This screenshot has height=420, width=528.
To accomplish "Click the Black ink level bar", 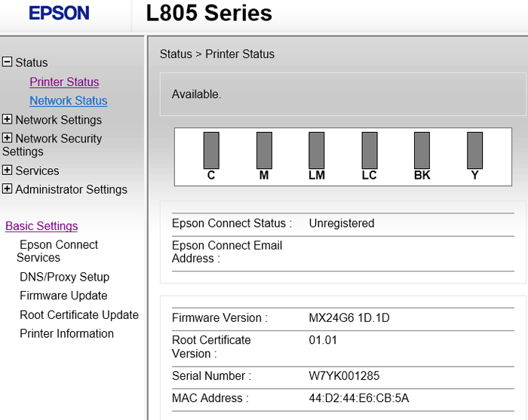I will [x=422, y=150].
